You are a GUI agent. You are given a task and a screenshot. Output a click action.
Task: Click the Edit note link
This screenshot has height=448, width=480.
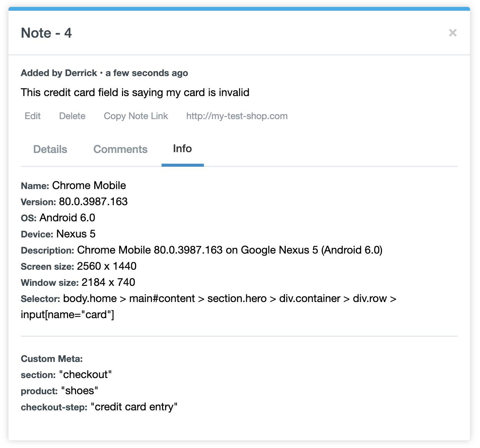tap(33, 116)
